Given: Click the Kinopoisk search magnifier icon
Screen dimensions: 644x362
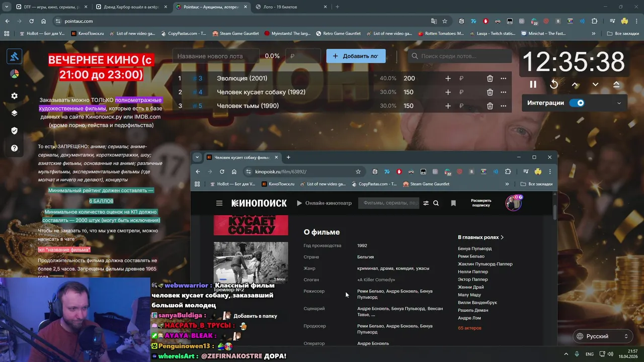Looking at the screenshot, I should [436, 203].
